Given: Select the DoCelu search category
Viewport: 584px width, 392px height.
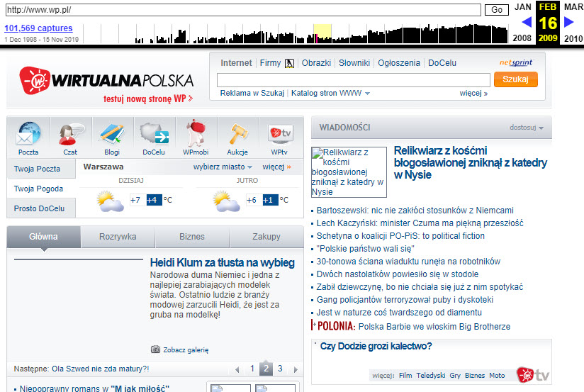Looking at the screenshot, I should 442,63.
